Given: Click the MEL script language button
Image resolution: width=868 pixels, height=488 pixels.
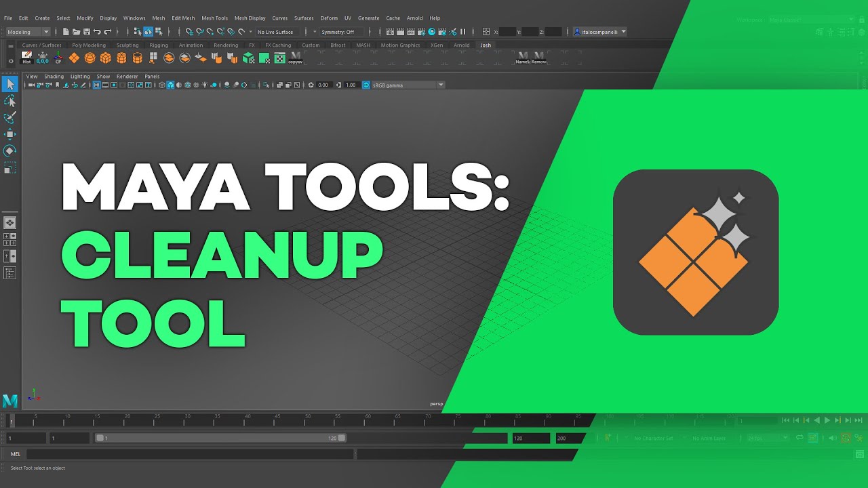Looking at the screenshot, I should (x=16, y=454).
